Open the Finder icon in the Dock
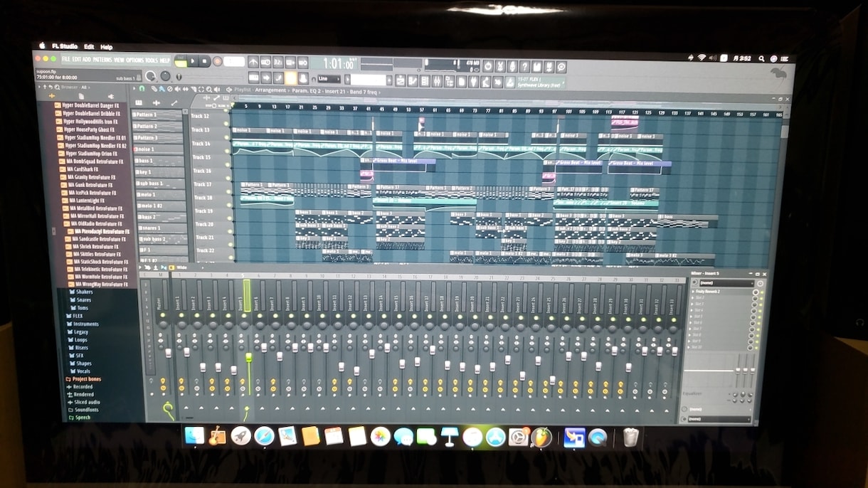 click(x=194, y=435)
